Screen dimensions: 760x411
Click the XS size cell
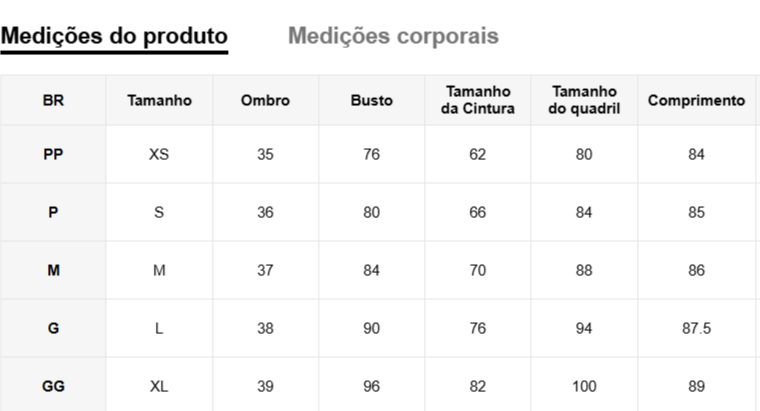[159, 154]
